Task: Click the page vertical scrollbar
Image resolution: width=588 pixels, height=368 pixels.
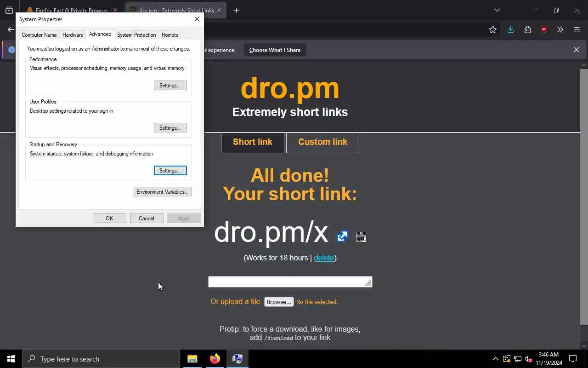Action: (584, 197)
